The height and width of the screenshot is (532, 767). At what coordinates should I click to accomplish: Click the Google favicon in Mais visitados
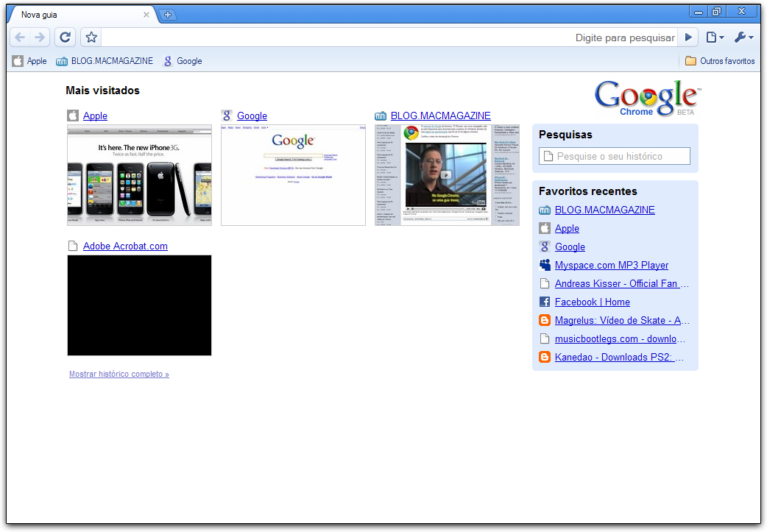click(227, 116)
